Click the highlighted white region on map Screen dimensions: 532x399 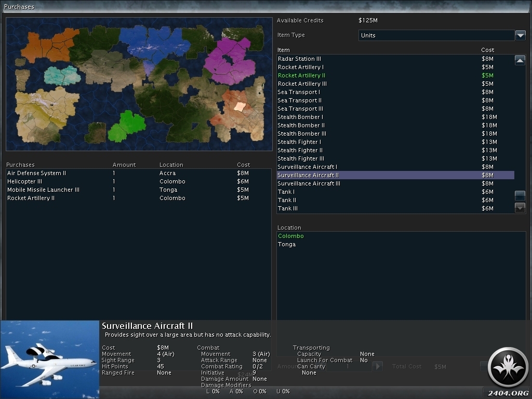click(239, 107)
